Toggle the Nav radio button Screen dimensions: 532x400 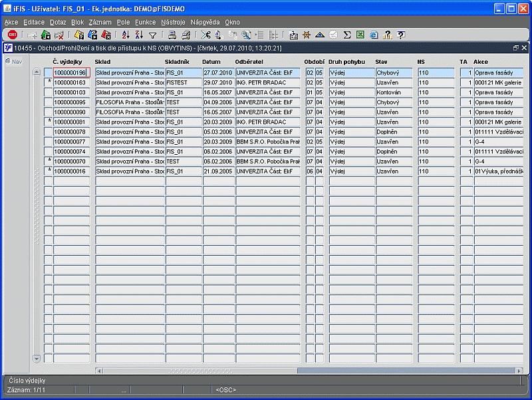coord(8,61)
